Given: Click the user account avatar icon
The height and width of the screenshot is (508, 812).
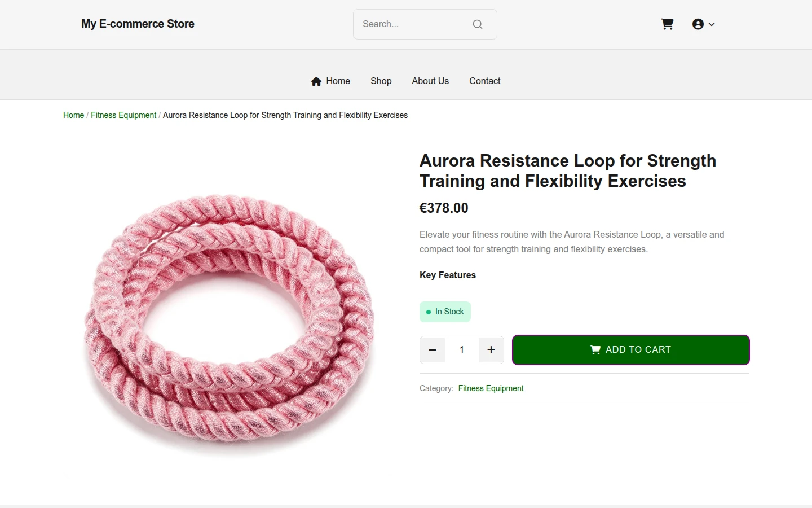Looking at the screenshot, I should click(698, 24).
